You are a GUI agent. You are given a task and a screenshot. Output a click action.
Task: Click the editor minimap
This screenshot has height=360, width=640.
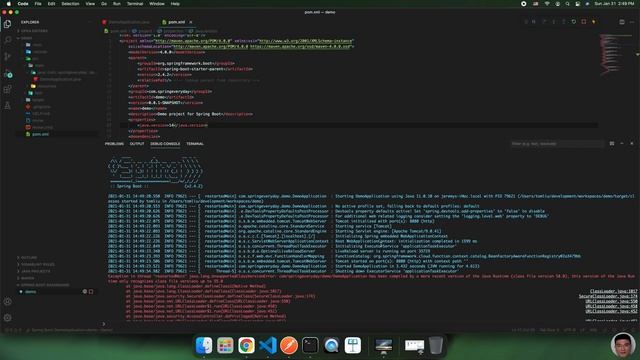click(616, 55)
